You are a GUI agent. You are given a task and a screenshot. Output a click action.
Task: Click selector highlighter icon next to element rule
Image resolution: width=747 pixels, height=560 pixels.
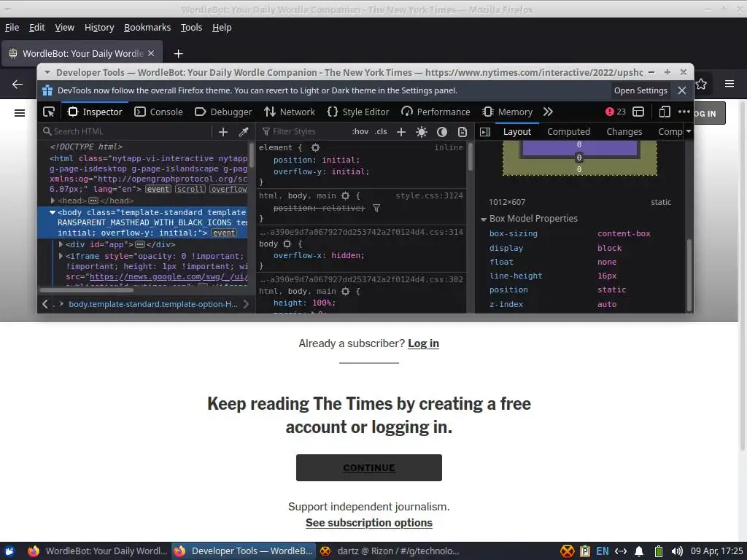tap(315, 147)
